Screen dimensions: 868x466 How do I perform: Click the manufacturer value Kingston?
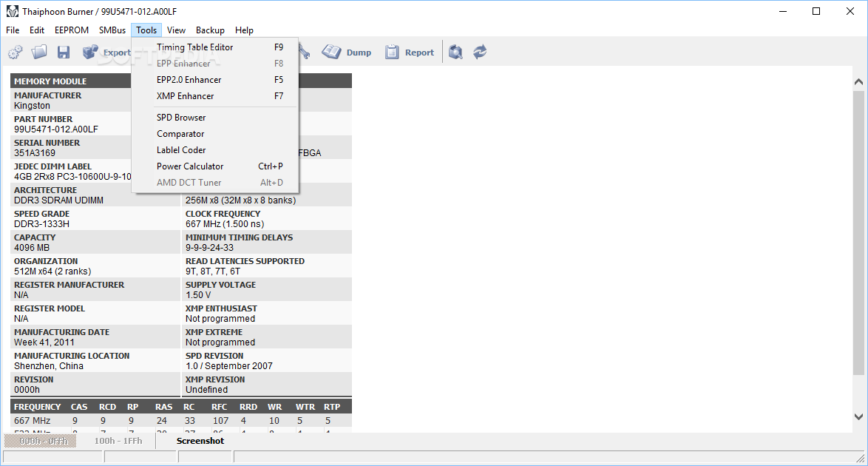pos(32,105)
